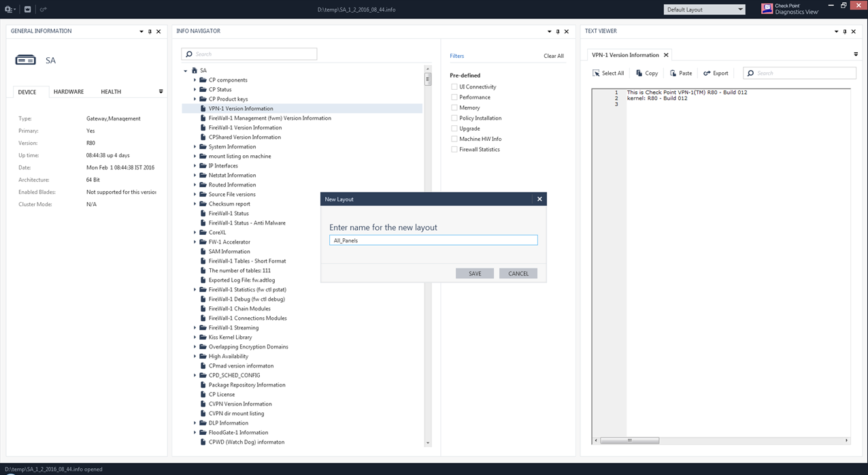Switch to the HEALTH tab
Image resolution: width=868 pixels, height=475 pixels.
(x=111, y=92)
